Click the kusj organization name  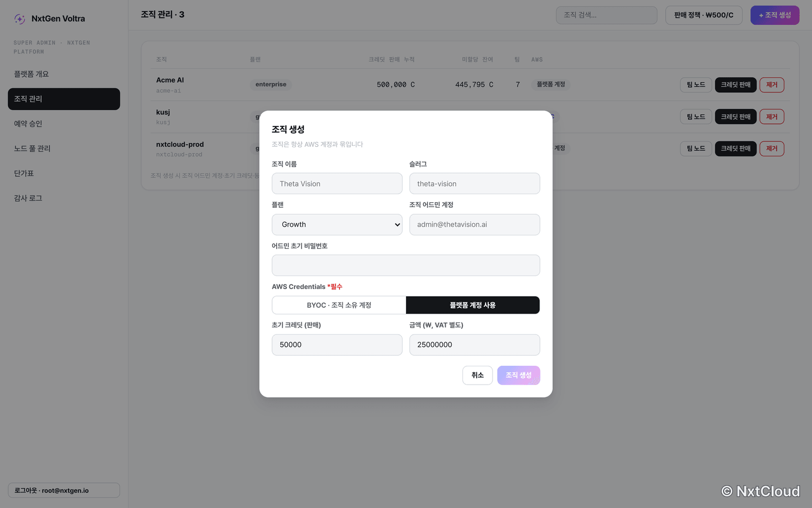(x=163, y=112)
